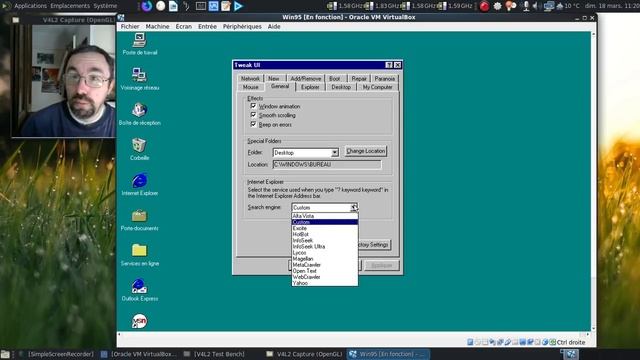This screenshot has height=360, width=640.
Task: Click the chat bubbles tray icon
Action: pos(511,6)
